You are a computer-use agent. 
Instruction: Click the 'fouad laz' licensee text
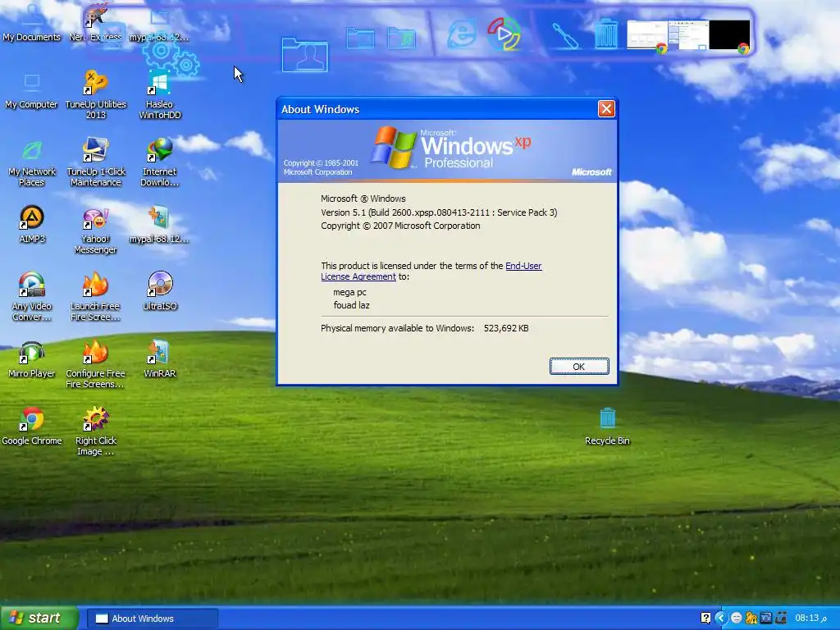(351, 305)
